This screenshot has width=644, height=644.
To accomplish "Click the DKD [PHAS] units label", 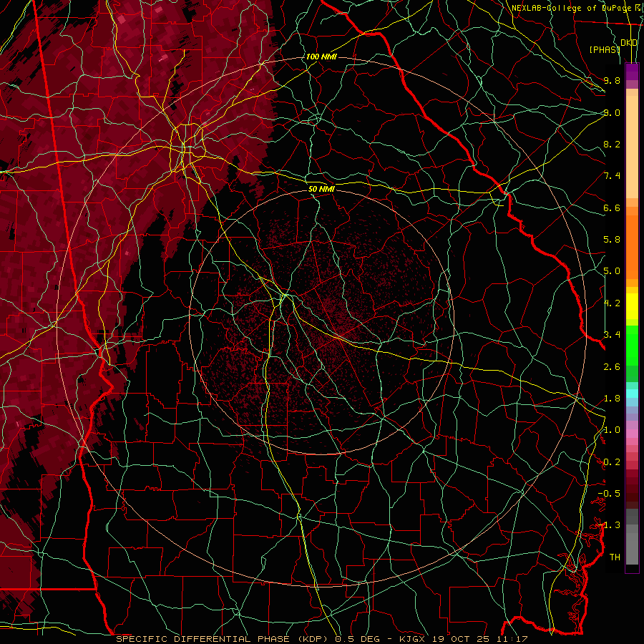I will click(x=613, y=46).
